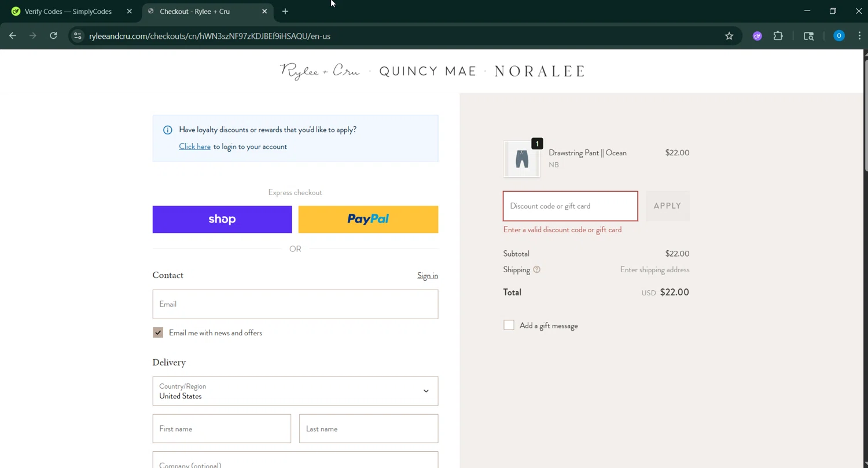Click the loyalty info circle icon

(x=167, y=130)
